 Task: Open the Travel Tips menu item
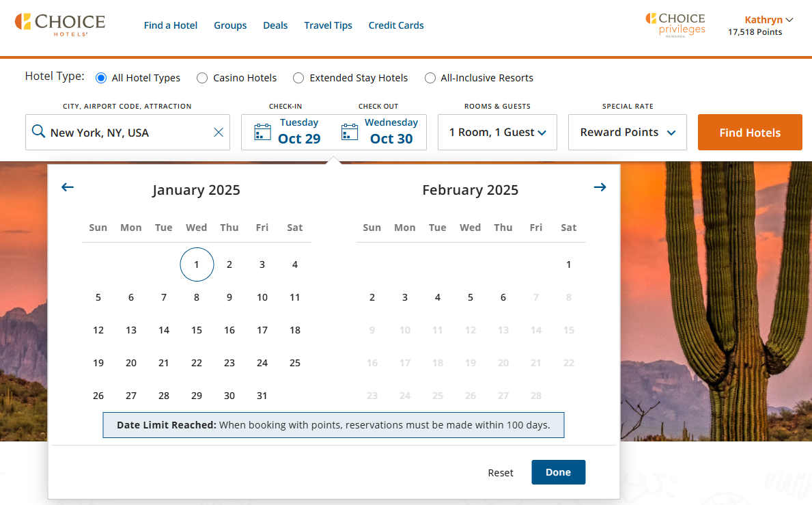point(328,25)
